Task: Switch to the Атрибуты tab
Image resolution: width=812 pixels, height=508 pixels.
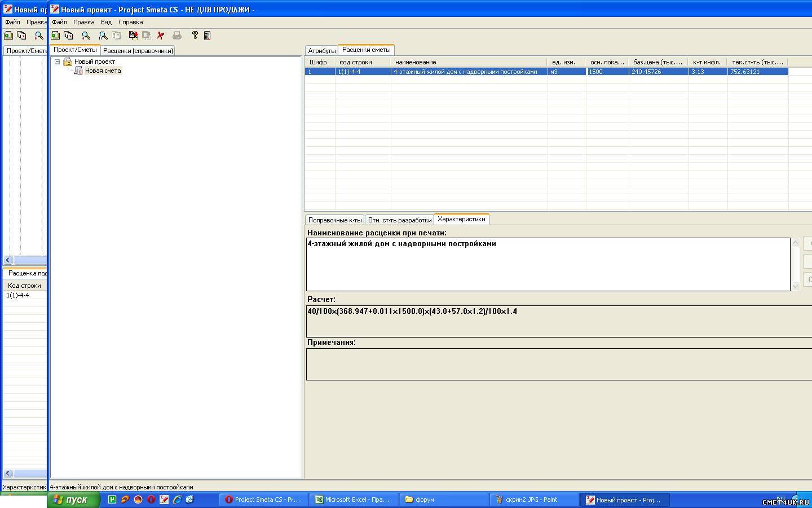Action: pyautogui.click(x=322, y=50)
